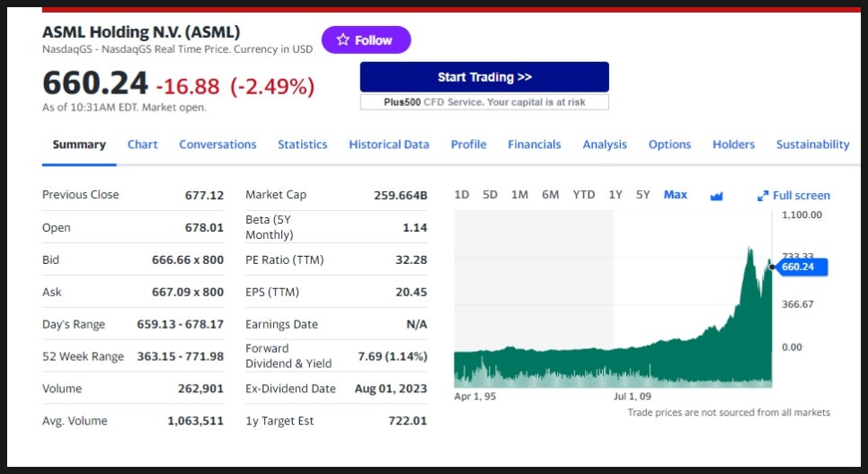This screenshot has width=868, height=474.
Task: Click the EPS (TTM) value 20.45
Action: coord(411,292)
